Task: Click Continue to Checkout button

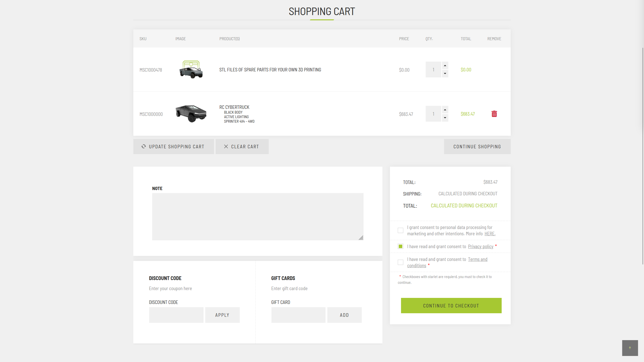Action: pos(451,306)
